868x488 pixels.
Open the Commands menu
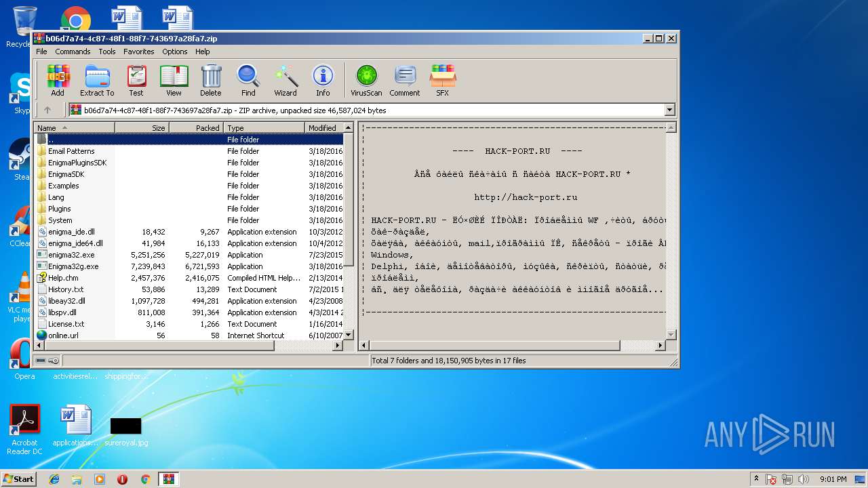pyautogui.click(x=73, y=52)
